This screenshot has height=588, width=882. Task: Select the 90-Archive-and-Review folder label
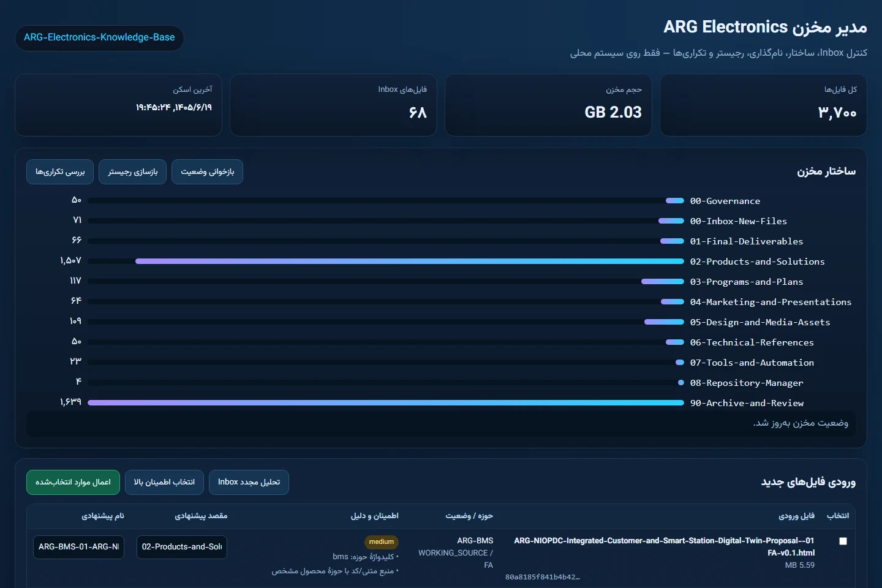[747, 403]
